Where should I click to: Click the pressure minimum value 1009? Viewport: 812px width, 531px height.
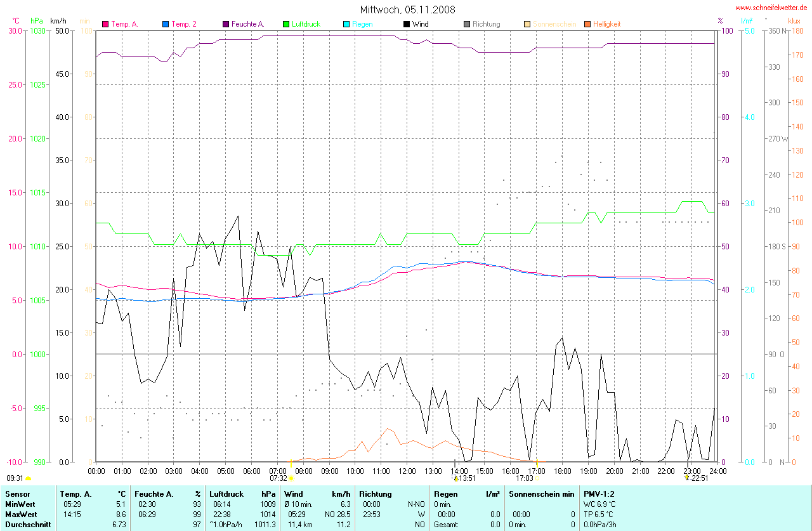[269, 504]
